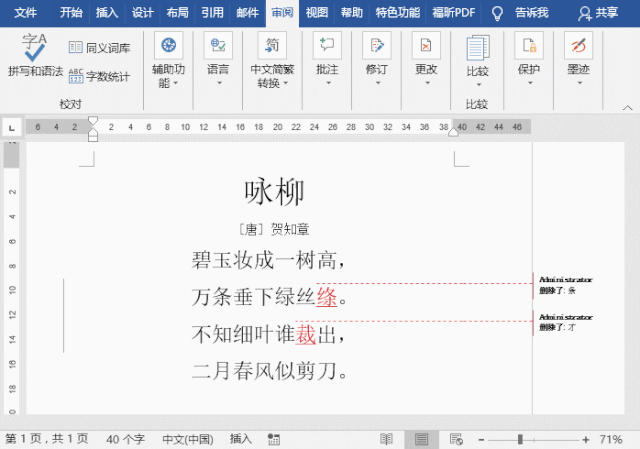Switch to the 开始 (Home) tab

coord(71,13)
